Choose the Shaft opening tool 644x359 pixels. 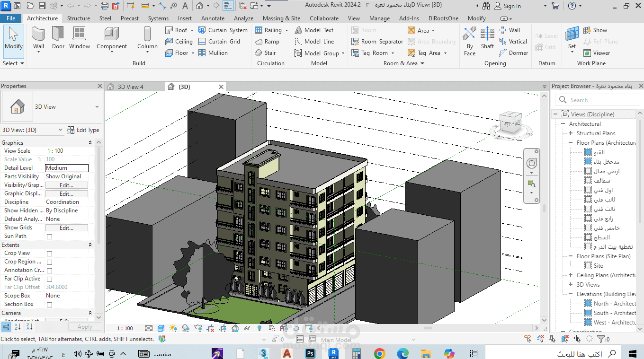(x=487, y=38)
